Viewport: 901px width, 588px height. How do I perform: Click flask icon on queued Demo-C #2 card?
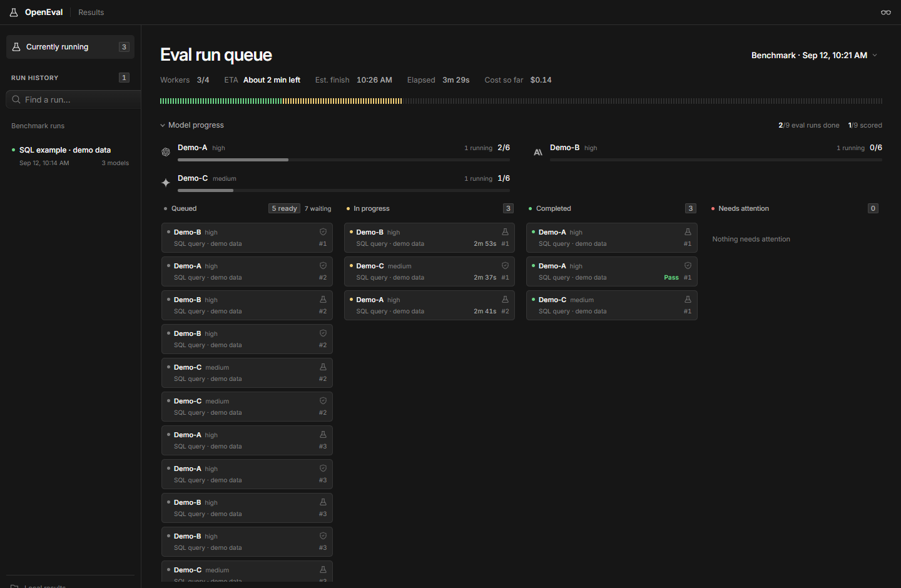tap(323, 367)
